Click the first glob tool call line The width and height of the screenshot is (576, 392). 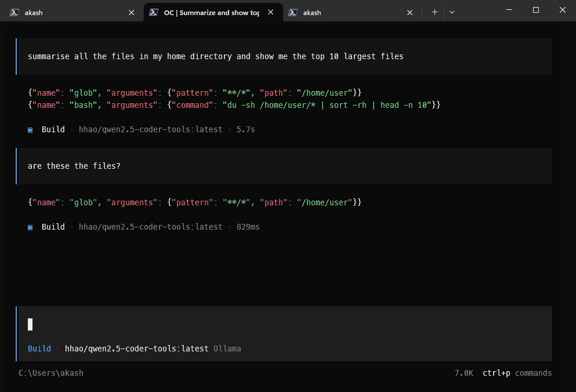195,93
